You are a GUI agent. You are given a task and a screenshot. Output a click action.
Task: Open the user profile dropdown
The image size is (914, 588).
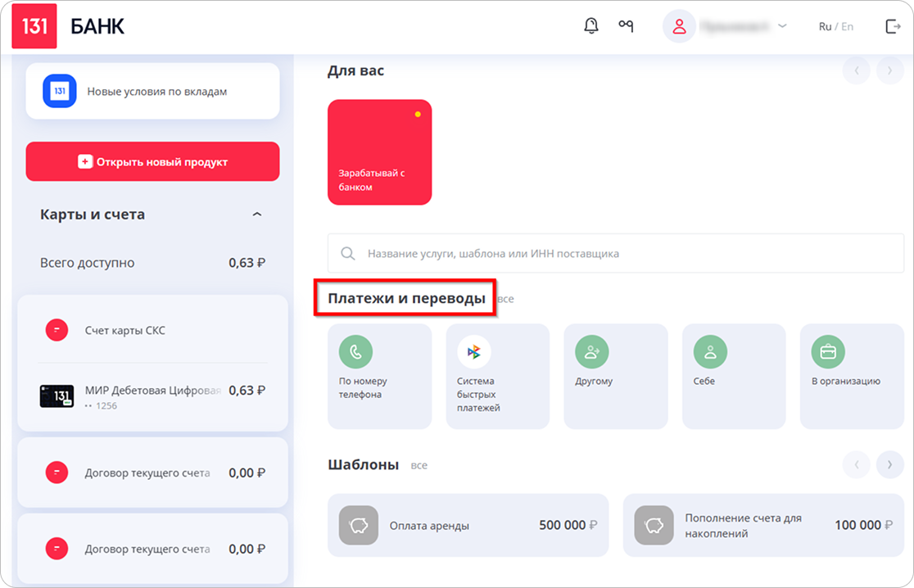[x=726, y=26]
